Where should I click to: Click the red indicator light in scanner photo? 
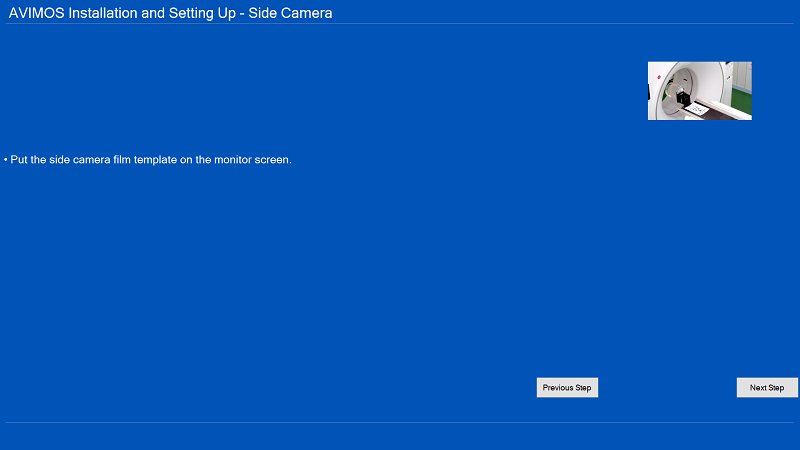click(x=659, y=76)
